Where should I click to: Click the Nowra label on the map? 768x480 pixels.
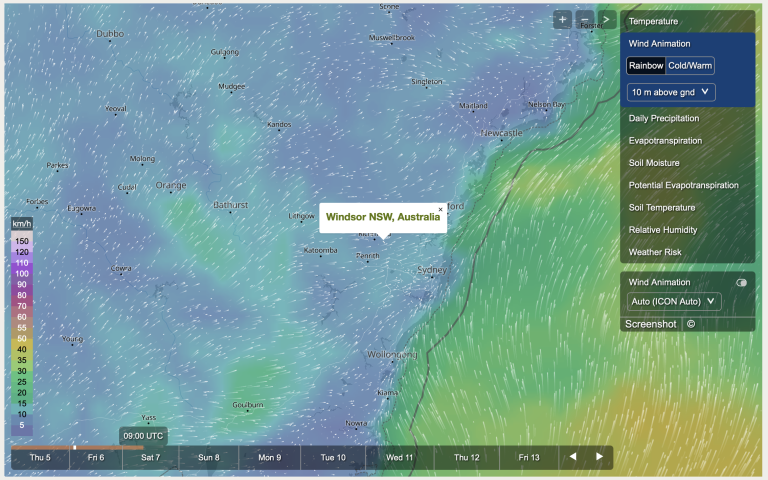coord(356,423)
